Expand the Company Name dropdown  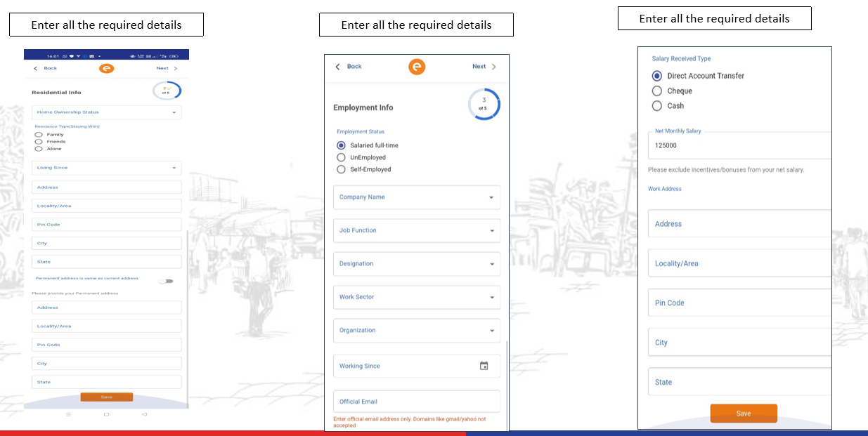click(x=417, y=197)
